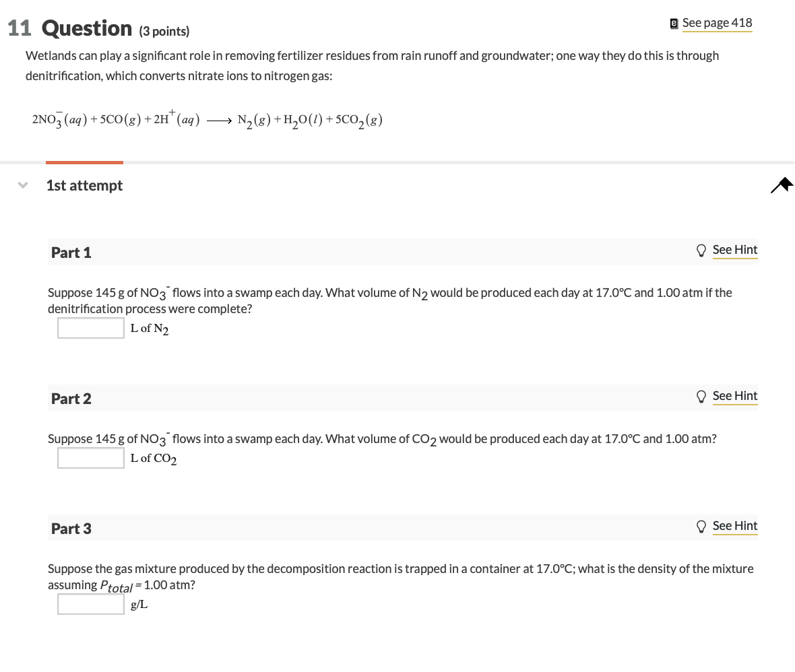
Task: Click the L of CO2 answer field
Action: 90,458
